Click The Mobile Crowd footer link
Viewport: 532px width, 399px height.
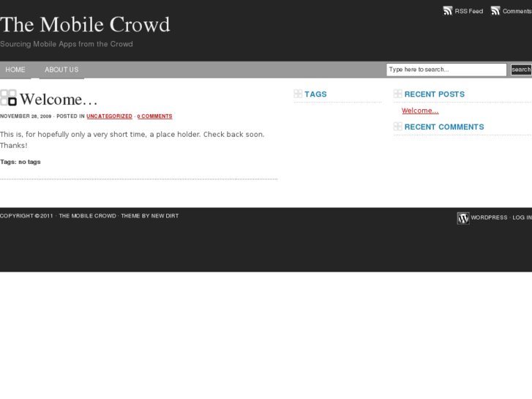(x=88, y=216)
